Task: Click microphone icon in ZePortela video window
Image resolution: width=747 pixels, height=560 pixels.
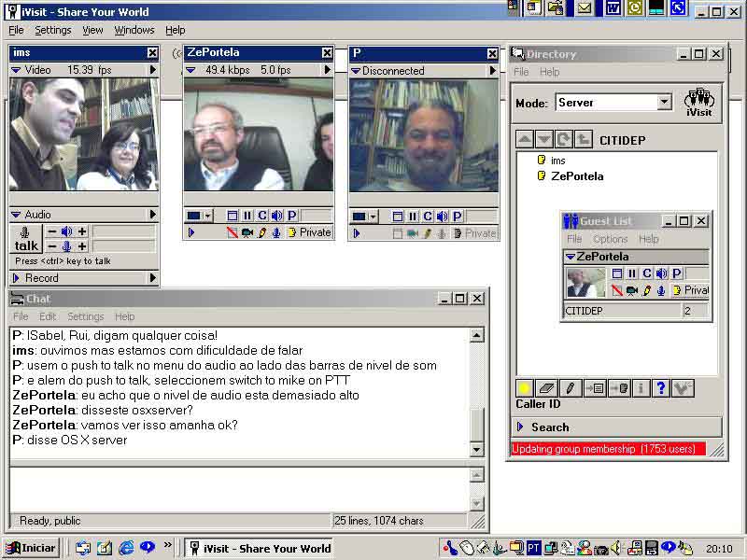Action: click(276, 232)
